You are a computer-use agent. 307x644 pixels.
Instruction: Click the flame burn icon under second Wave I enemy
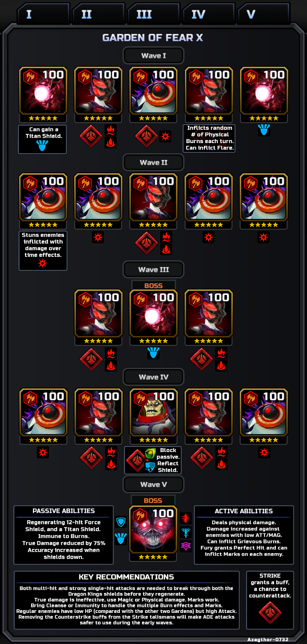[111, 130]
